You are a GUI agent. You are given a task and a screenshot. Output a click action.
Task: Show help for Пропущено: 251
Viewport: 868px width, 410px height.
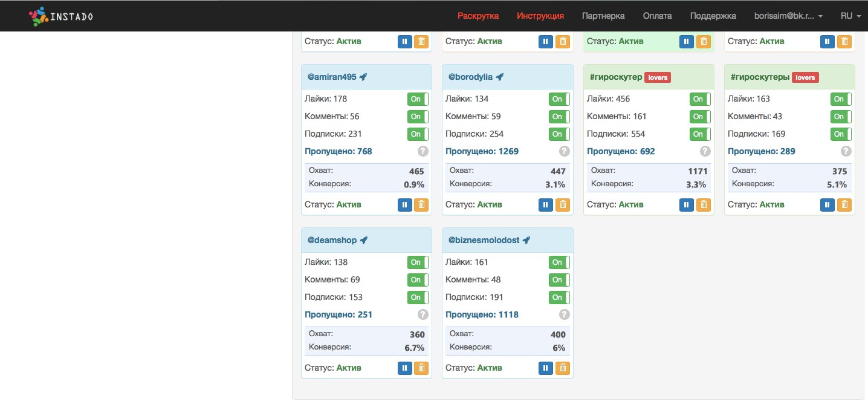pyautogui.click(x=423, y=314)
